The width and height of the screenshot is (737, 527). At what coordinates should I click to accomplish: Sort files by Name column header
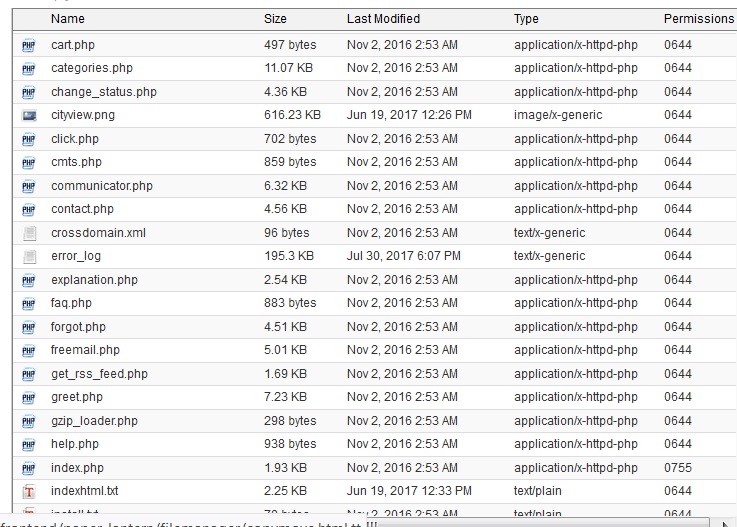pos(68,19)
